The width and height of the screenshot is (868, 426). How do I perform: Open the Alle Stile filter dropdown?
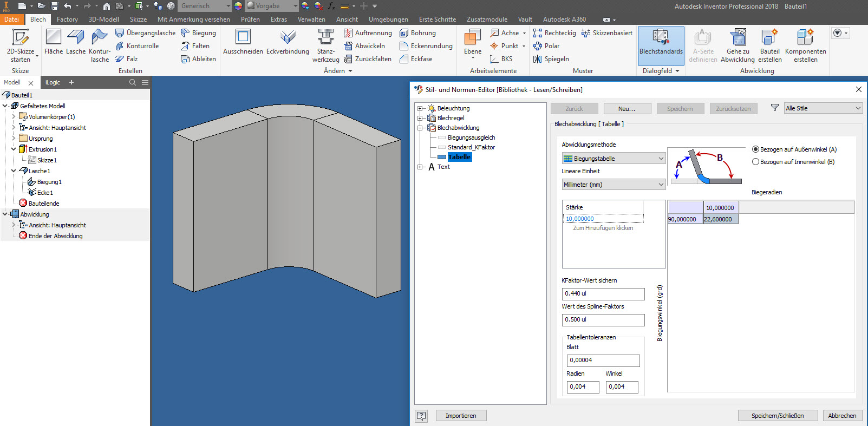[823, 108]
